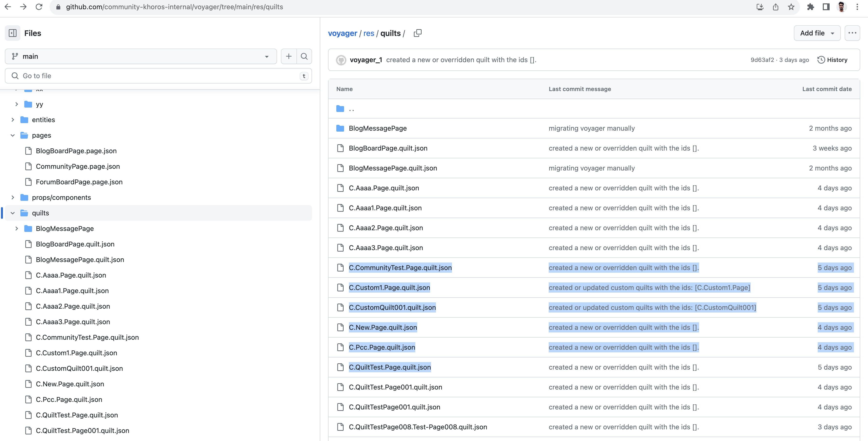Open commit message for C.Custom1.Page.quilt.json
Screen dimensions: 868x441
649,288
